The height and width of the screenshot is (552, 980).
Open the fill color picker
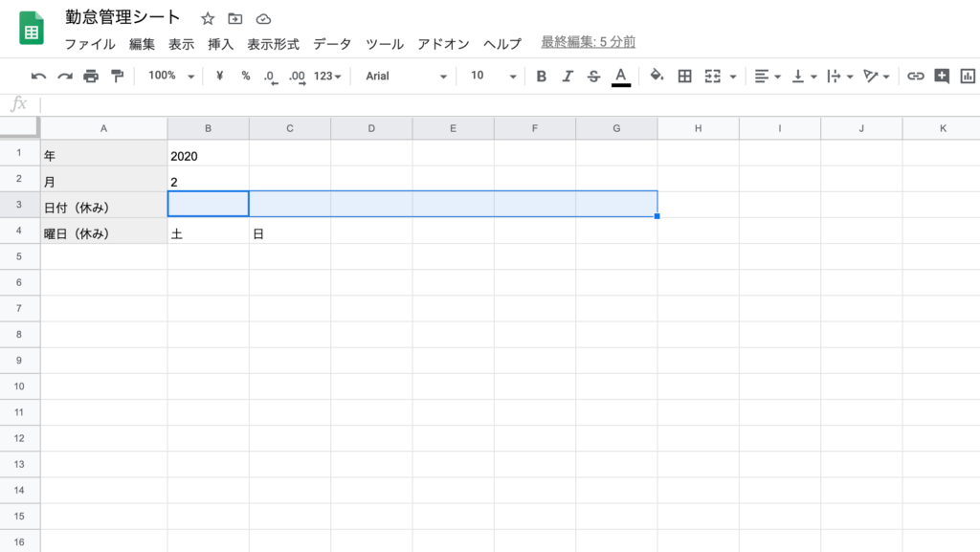(x=657, y=76)
